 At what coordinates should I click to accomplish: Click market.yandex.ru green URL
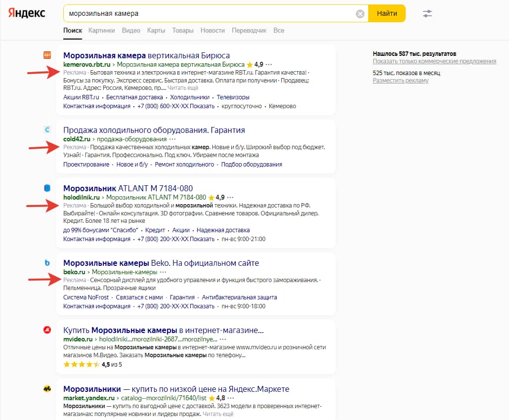coord(89,398)
